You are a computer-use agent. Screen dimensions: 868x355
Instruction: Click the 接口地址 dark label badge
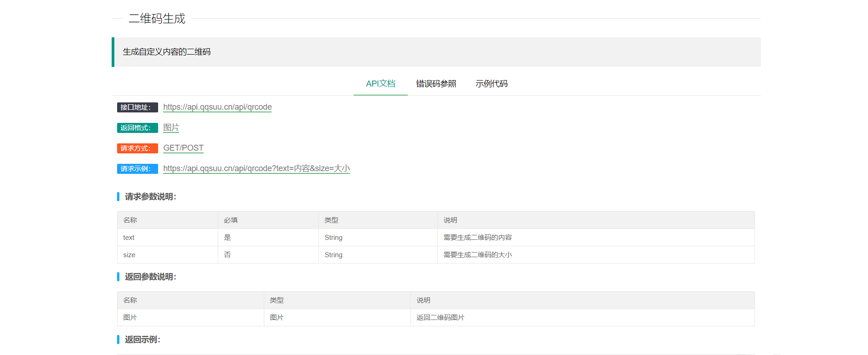pos(137,107)
